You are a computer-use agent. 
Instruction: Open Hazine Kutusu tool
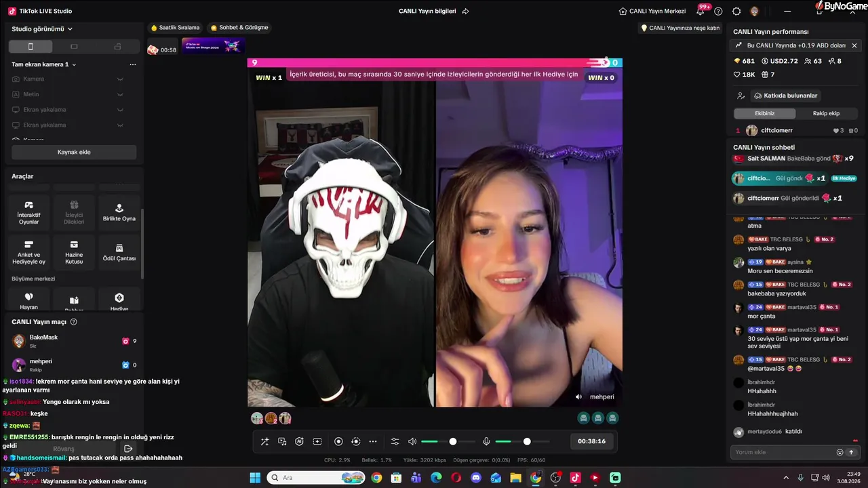click(x=74, y=252)
